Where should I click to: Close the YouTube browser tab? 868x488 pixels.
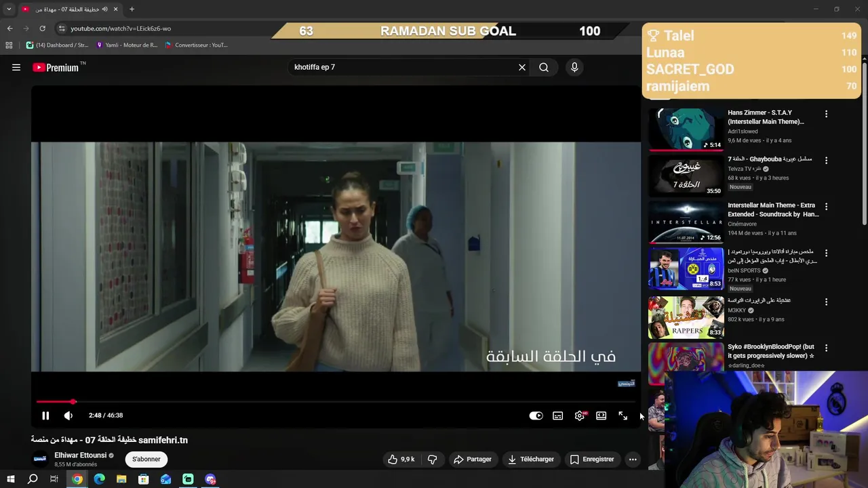pyautogui.click(x=116, y=9)
